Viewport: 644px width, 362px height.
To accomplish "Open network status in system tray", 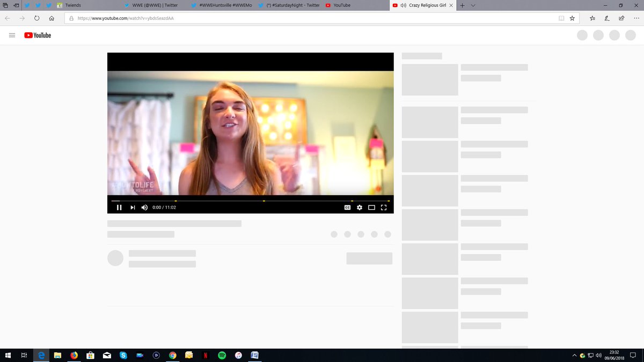I will coord(590,355).
